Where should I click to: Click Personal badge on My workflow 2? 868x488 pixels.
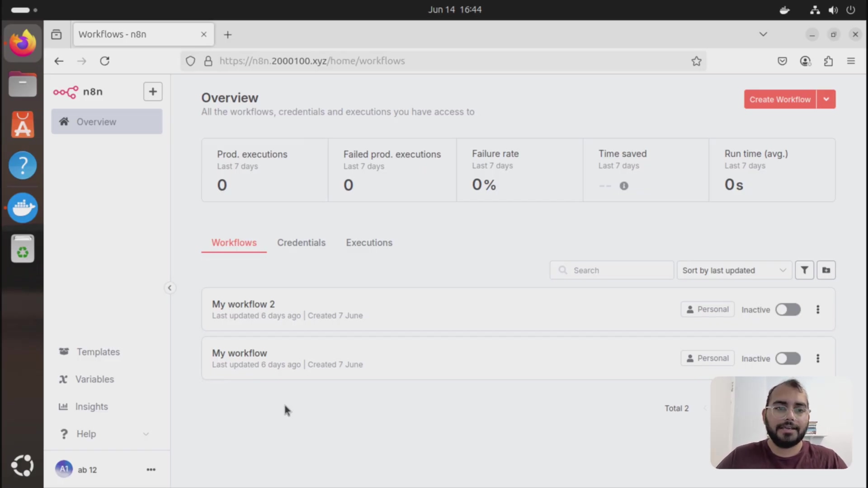708,310
